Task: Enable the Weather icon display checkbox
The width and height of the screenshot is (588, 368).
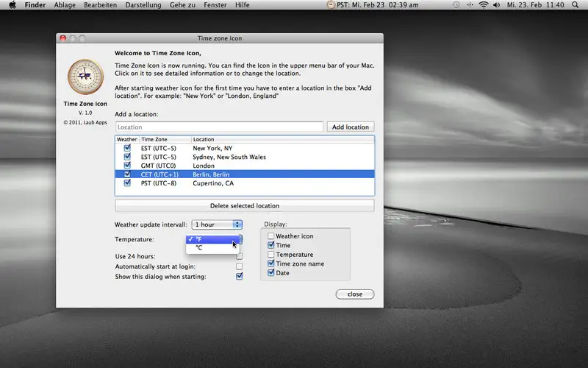Action: pos(270,236)
